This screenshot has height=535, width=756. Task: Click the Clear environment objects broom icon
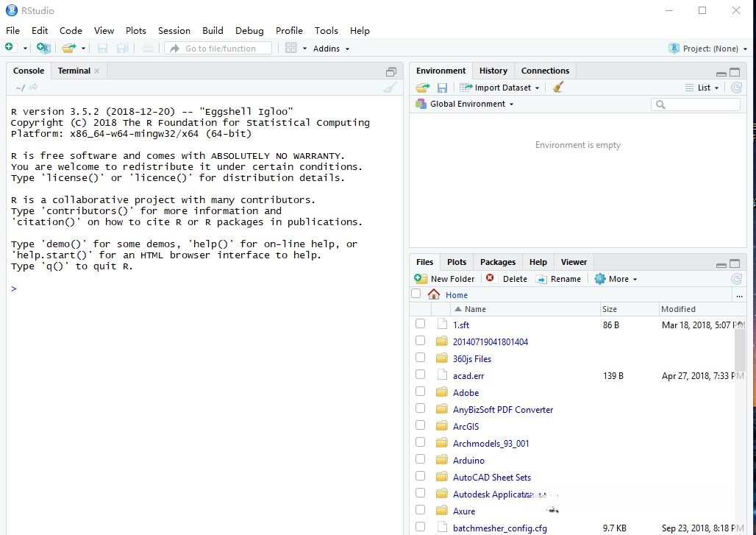point(558,87)
